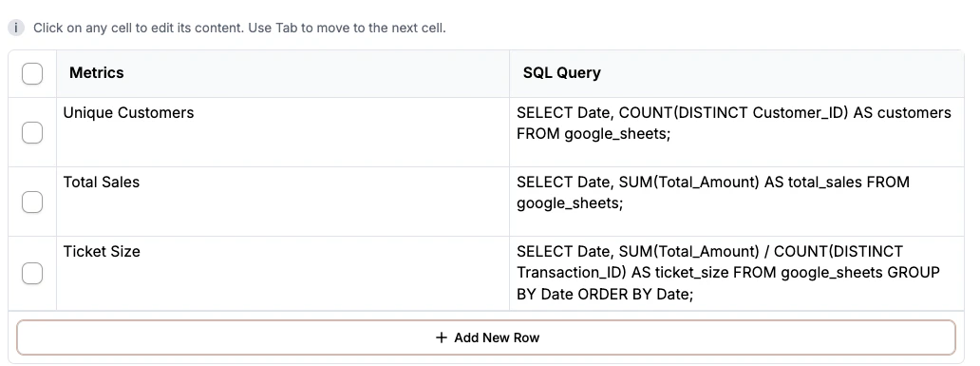Image resolution: width=980 pixels, height=366 pixels.
Task: Click the Add New Row button
Action: [x=486, y=337]
